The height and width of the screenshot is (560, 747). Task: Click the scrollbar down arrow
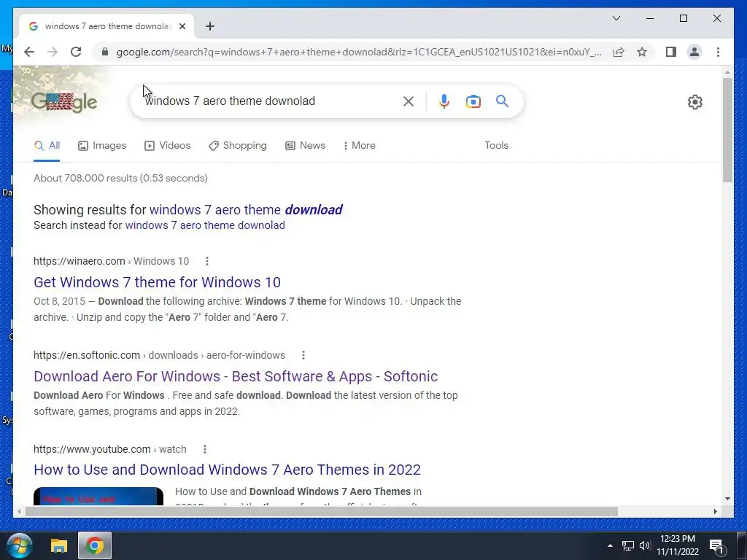727,499
